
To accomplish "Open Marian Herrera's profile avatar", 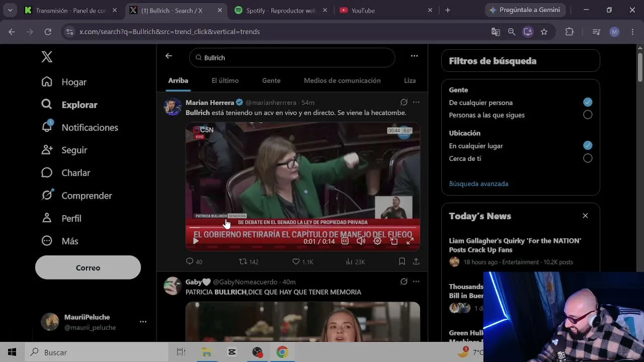I will [x=173, y=107].
